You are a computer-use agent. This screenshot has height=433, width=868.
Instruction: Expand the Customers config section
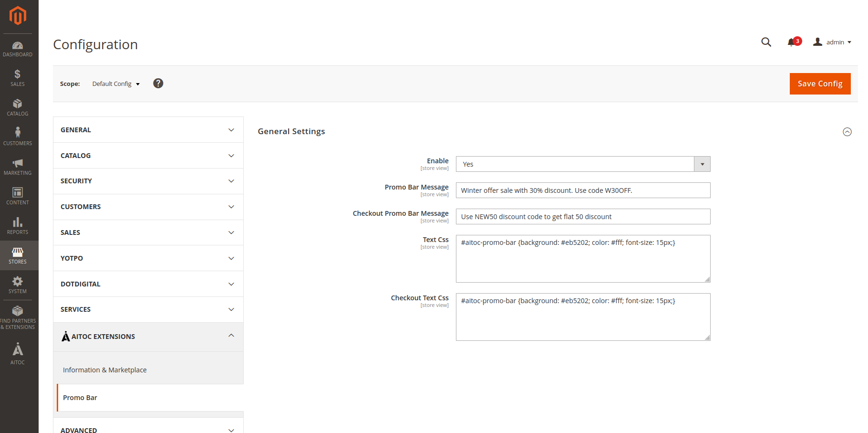148,207
